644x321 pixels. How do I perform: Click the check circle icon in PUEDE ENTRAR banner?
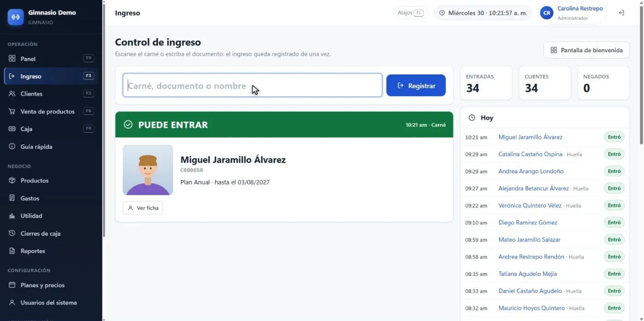click(x=128, y=125)
